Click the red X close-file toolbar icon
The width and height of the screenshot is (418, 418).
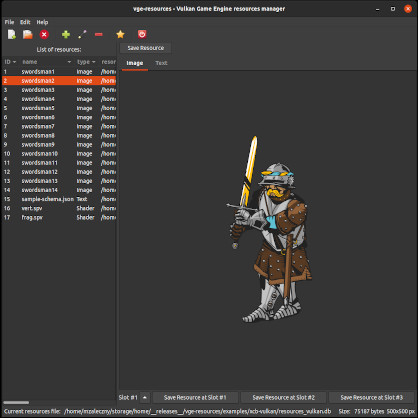tap(44, 34)
